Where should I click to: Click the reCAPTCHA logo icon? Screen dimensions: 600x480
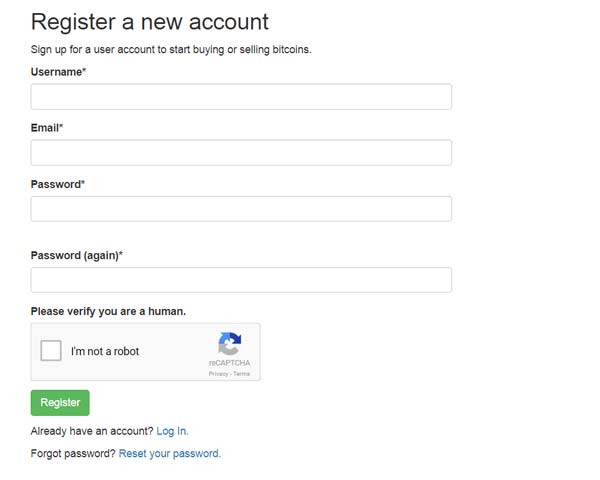230,344
